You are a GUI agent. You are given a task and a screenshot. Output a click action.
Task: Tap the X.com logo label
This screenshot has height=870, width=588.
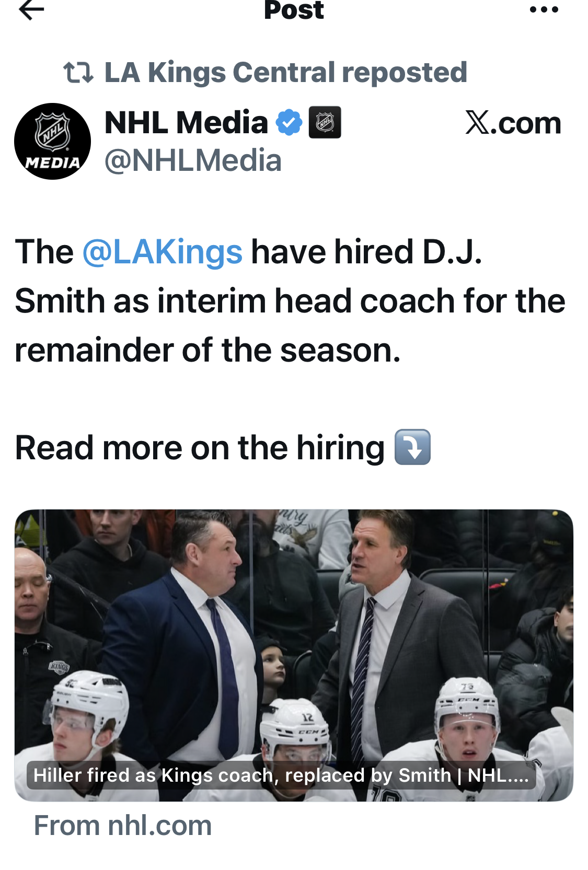513,123
